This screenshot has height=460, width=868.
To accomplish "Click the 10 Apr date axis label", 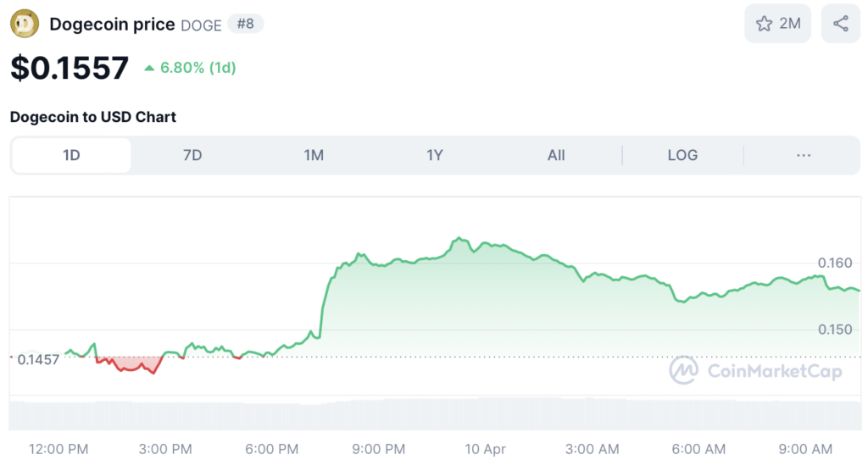I will pos(485,449).
